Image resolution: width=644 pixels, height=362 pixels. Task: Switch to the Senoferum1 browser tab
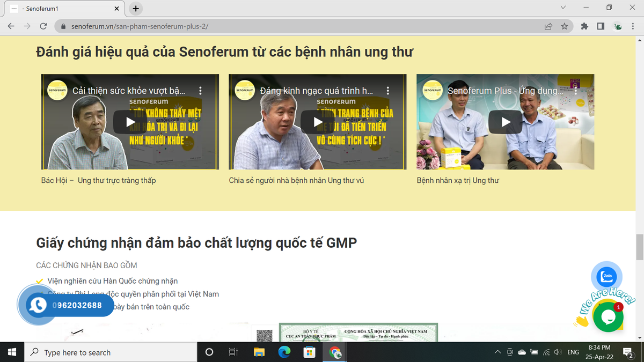pos(59,8)
